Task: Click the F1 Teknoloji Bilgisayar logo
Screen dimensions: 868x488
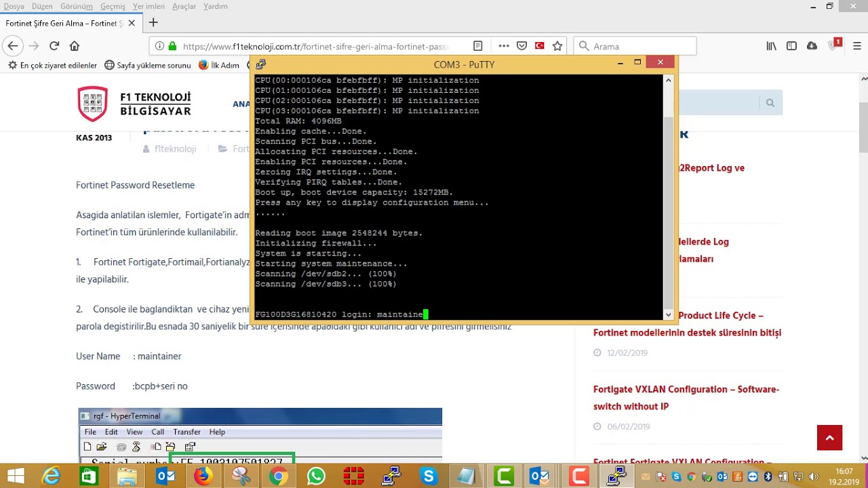Action: pos(134,104)
